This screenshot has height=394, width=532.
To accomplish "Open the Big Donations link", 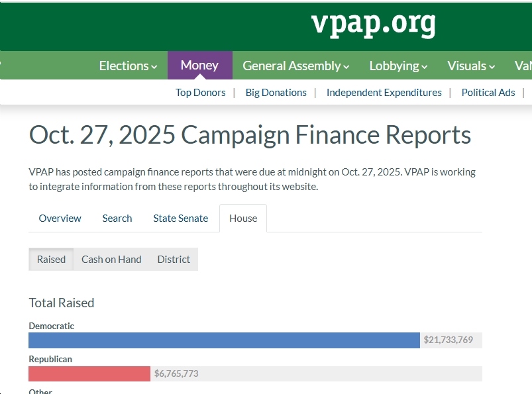I will point(276,93).
